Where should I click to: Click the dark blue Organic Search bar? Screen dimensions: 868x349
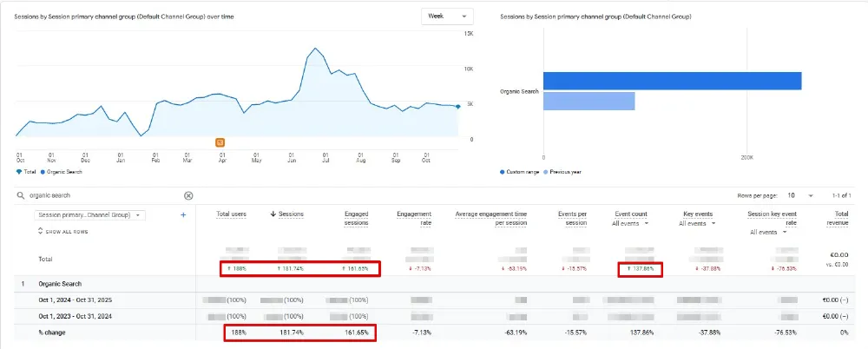coord(672,81)
